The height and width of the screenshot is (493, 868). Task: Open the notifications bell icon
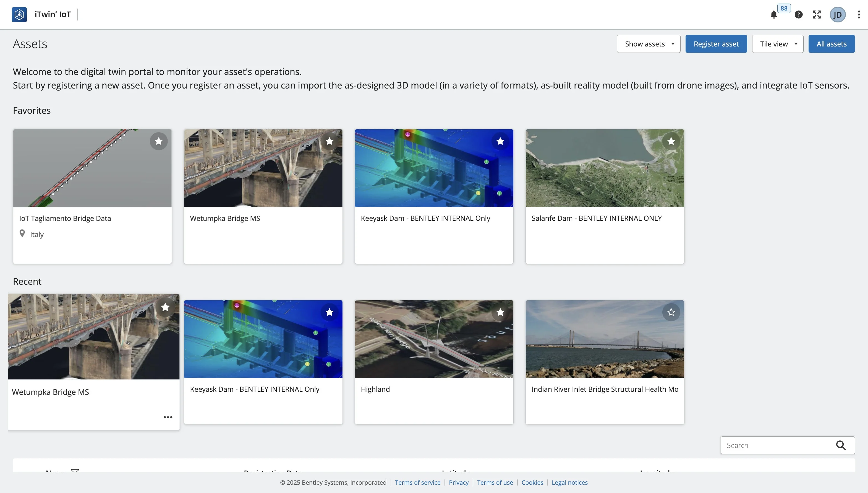coord(774,15)
